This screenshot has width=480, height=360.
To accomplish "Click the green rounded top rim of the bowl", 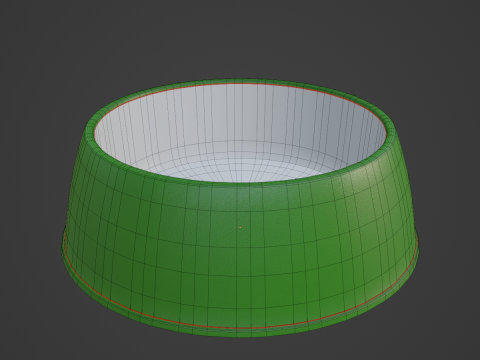I will (x=241, y=81).
